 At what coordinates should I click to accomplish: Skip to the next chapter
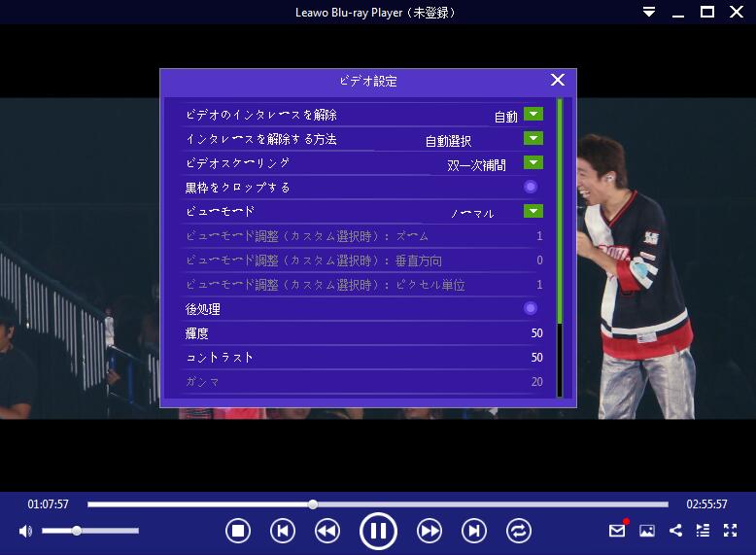pos(474,531)
